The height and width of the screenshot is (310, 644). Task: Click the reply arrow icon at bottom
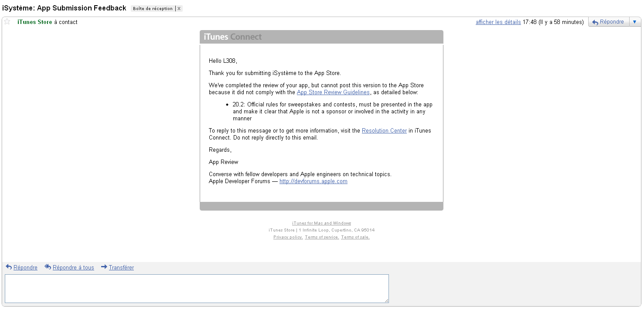point(9,267)
